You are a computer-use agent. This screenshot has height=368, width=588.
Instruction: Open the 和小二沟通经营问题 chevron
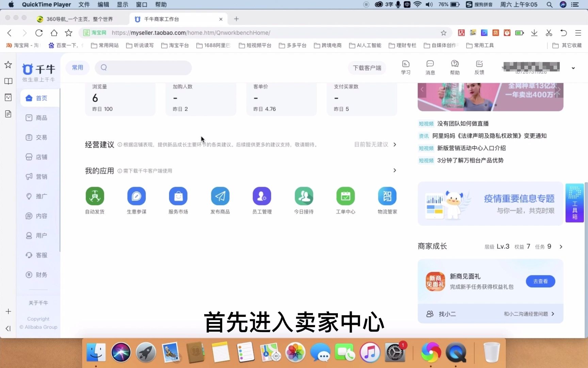(x=553, y=314)
